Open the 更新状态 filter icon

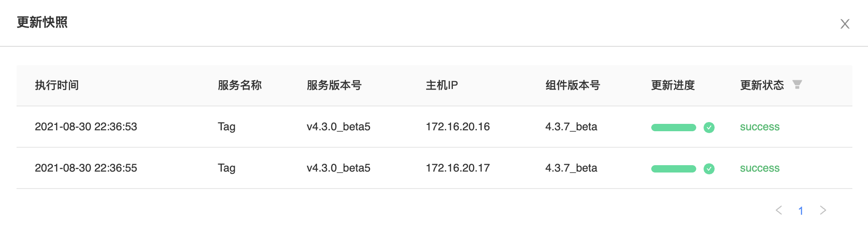pyautogui.click(x=797, y=84)
